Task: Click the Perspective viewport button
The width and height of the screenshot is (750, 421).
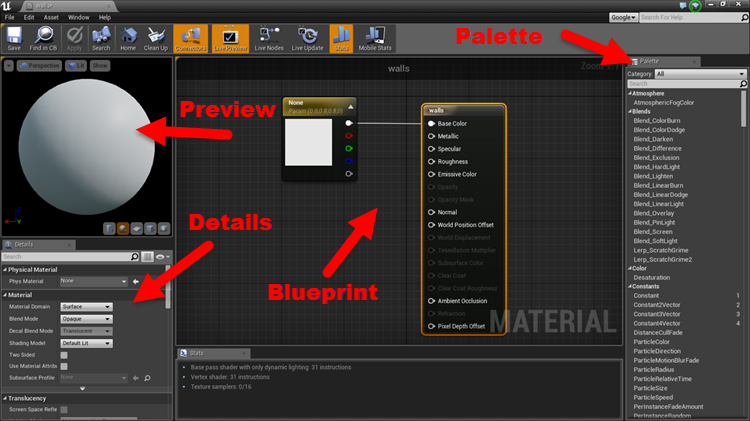Action: [39, 66]
